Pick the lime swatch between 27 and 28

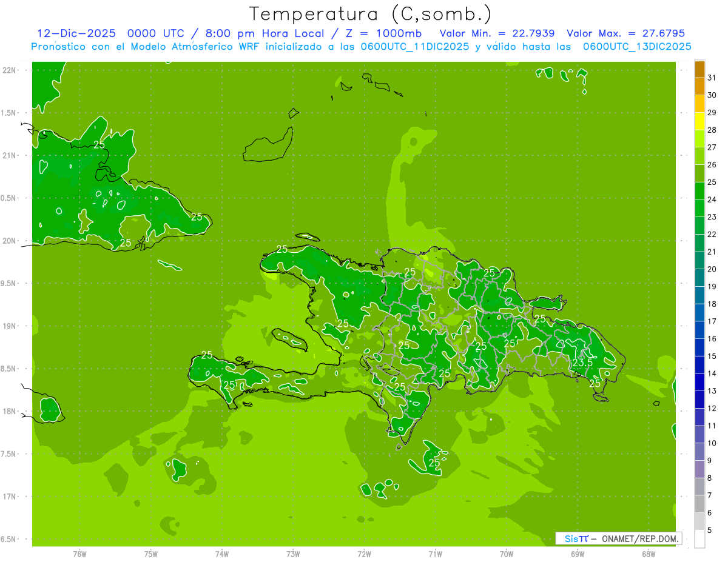coord(699,138)
